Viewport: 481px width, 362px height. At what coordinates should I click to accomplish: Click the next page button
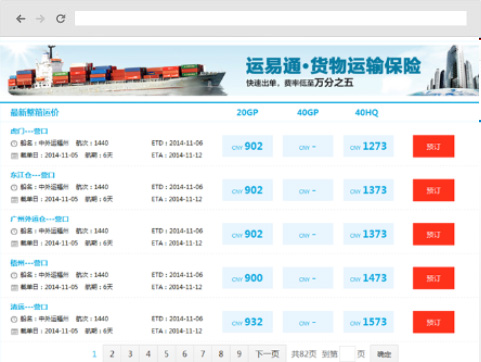267,354
